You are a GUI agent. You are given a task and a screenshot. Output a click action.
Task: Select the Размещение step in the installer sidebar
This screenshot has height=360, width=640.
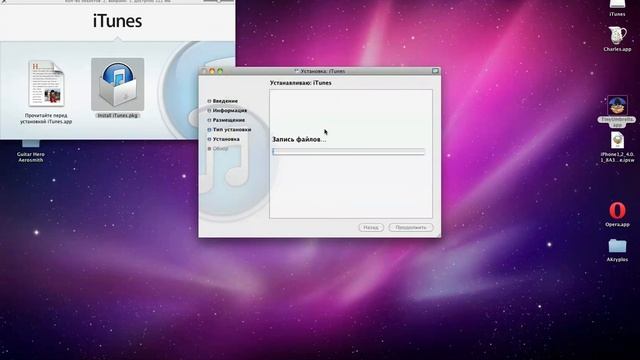coord(227,120)
